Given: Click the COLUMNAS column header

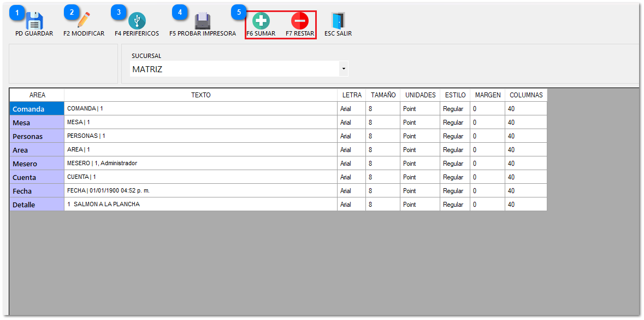Looking at the screenshot, I should [525, 95].
